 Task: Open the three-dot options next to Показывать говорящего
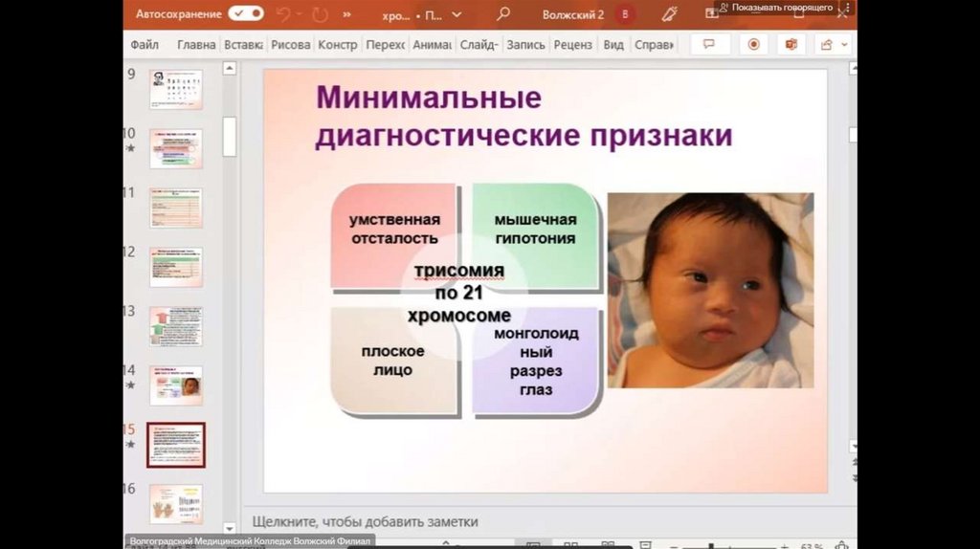(x=847, y=8)
